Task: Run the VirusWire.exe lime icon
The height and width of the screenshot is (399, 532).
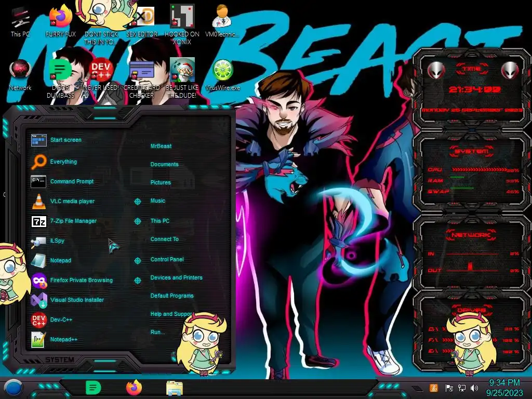Action: coord(222,75)
